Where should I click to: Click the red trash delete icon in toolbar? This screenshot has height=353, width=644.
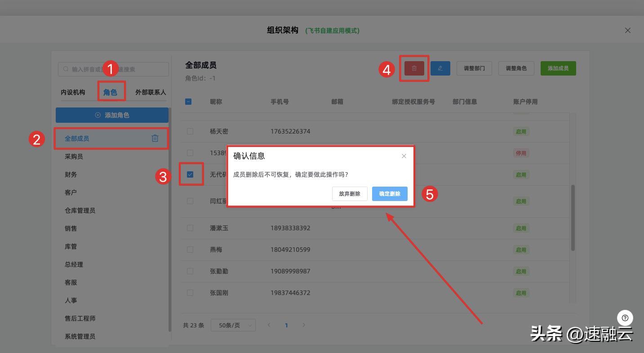pos(413,68)
